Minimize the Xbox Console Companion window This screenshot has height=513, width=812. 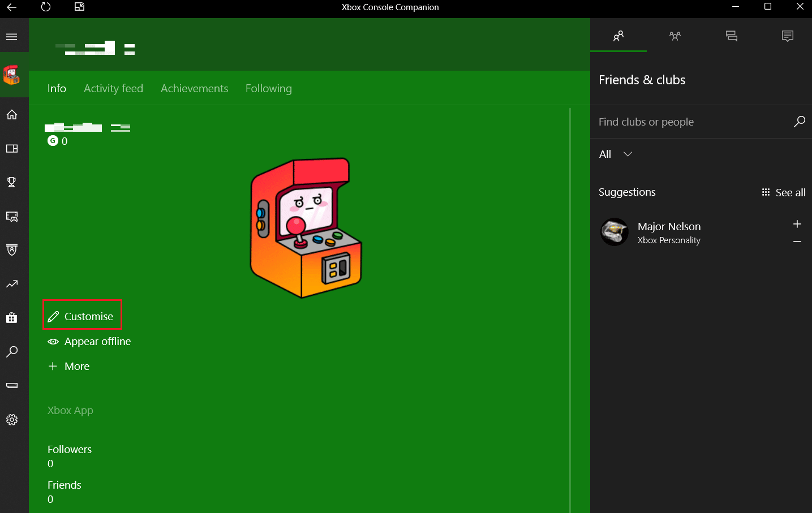click(x=736, y=7)
